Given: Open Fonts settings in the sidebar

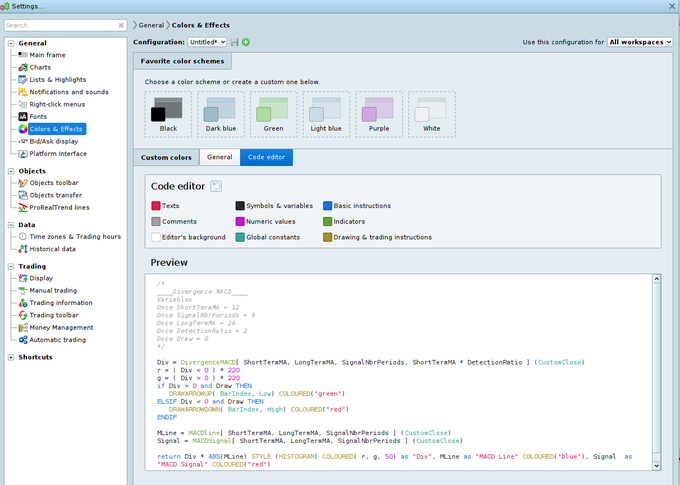Looking at the screenshot, I should click(x=38, y=116).
